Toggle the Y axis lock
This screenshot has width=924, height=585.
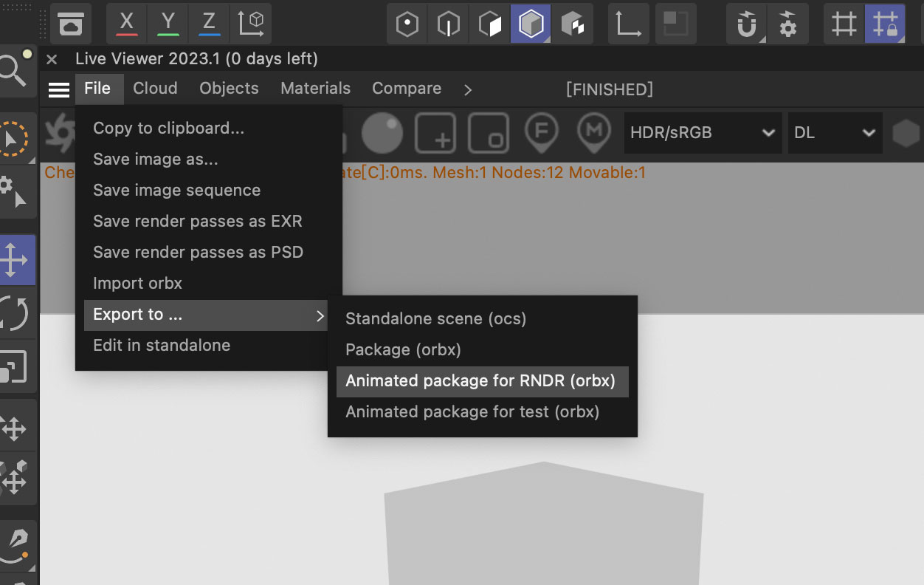tap(168, 24)
